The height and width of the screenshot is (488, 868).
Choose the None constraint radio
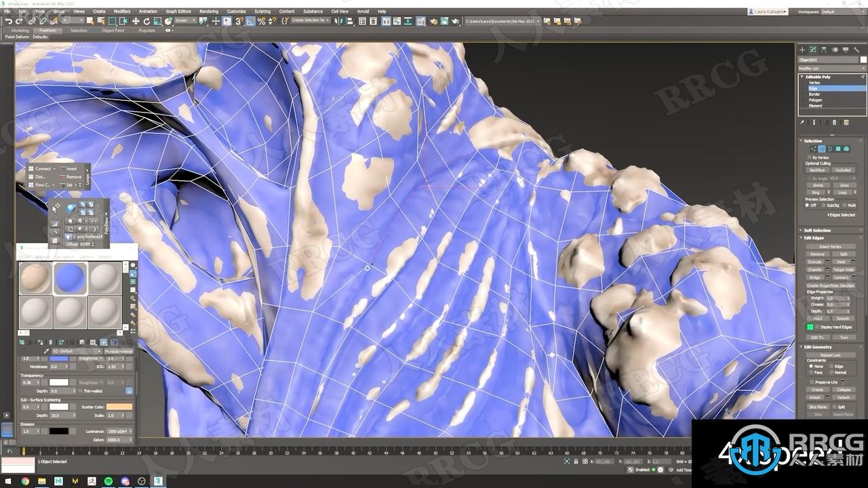point(811,366)
